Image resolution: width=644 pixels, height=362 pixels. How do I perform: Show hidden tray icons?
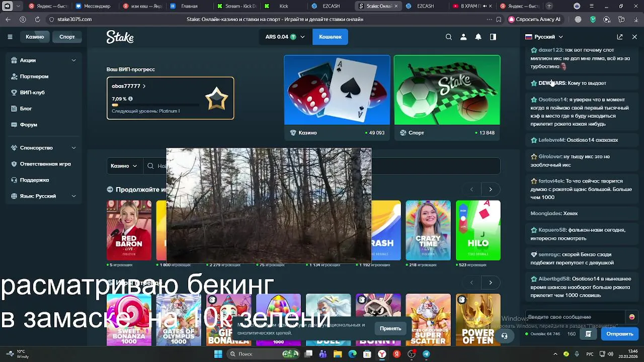[556, 354]
